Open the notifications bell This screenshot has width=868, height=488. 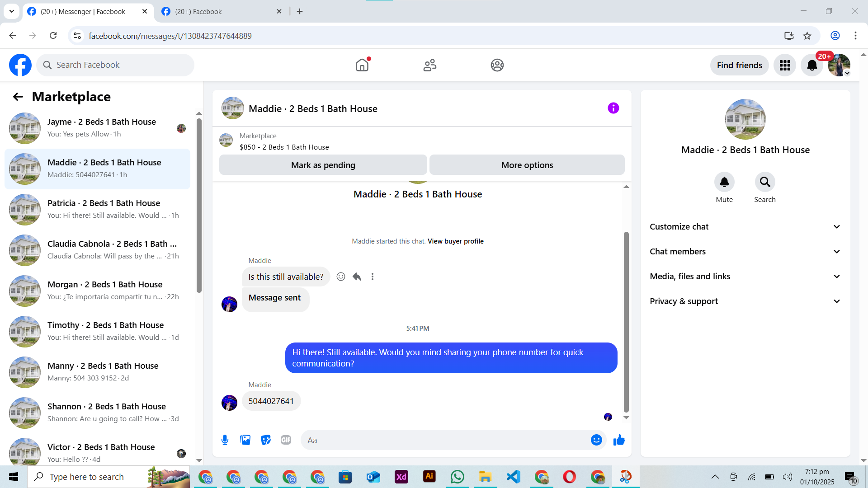(812, 66)
